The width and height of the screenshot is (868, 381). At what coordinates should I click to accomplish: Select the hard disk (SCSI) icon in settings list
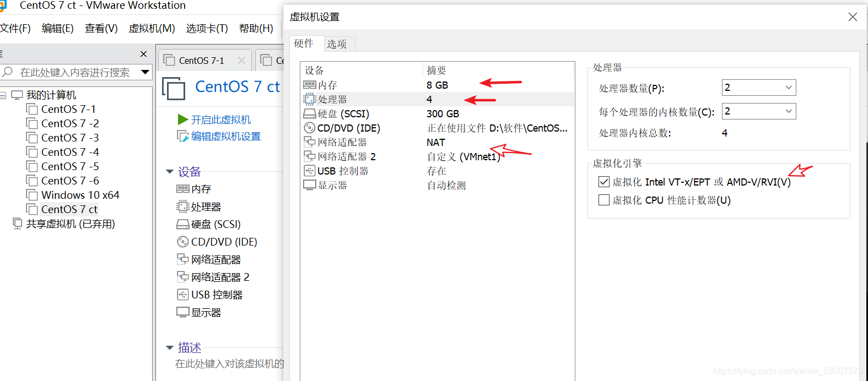pos(309,113)
